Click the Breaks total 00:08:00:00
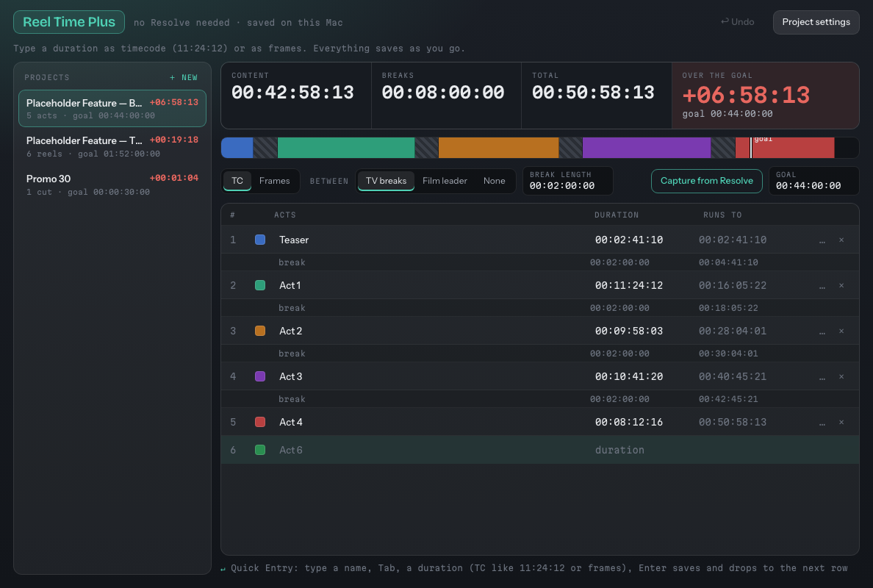This screenshot has width=873, height=588. click(x=443, y=93)
